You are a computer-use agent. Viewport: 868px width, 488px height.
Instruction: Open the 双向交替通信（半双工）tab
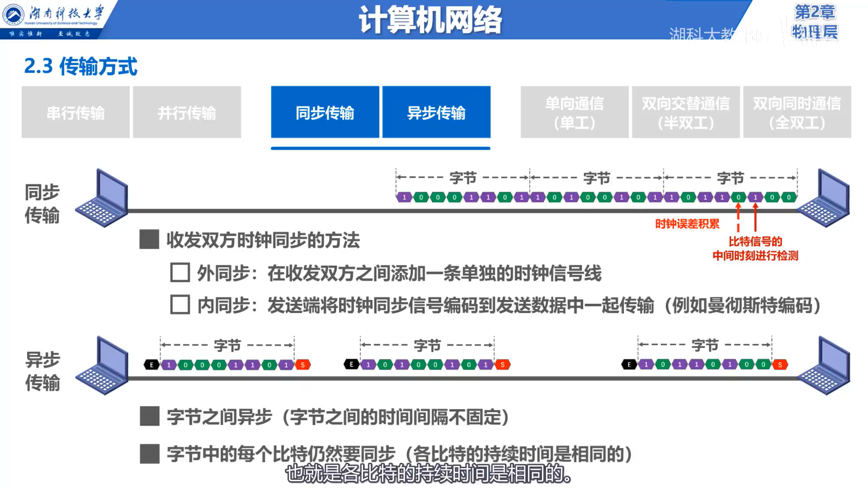coord(686,112)
